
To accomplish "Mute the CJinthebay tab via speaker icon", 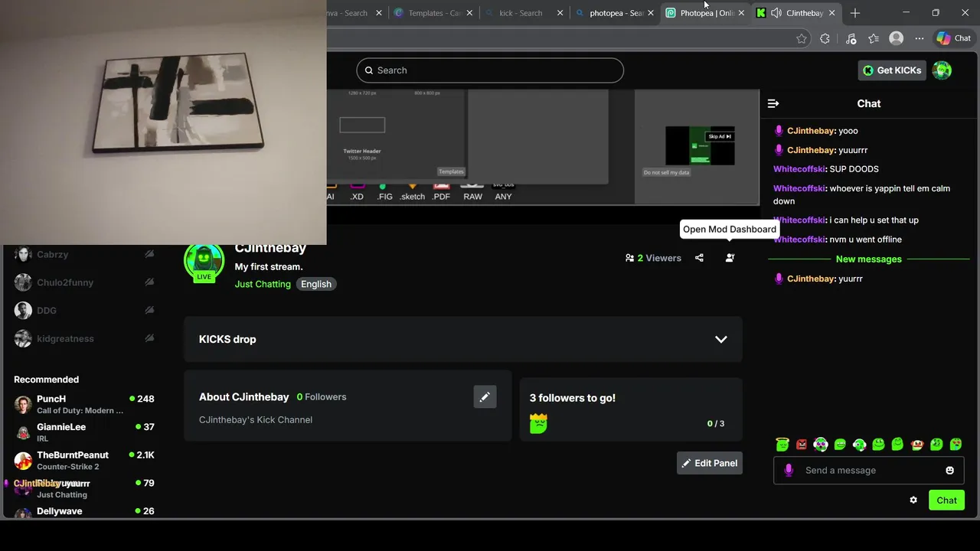I will coord(776,13).
